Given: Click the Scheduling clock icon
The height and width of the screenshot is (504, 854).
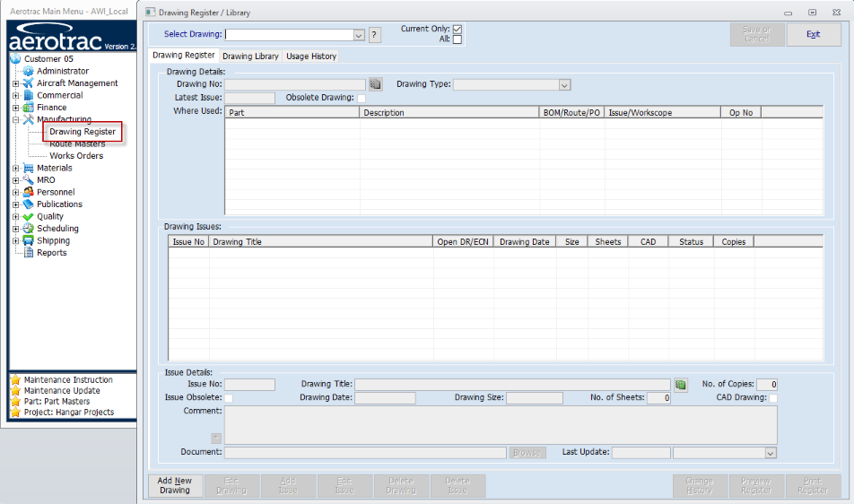Looking at the screenshot, I should [x=28, y=229].
